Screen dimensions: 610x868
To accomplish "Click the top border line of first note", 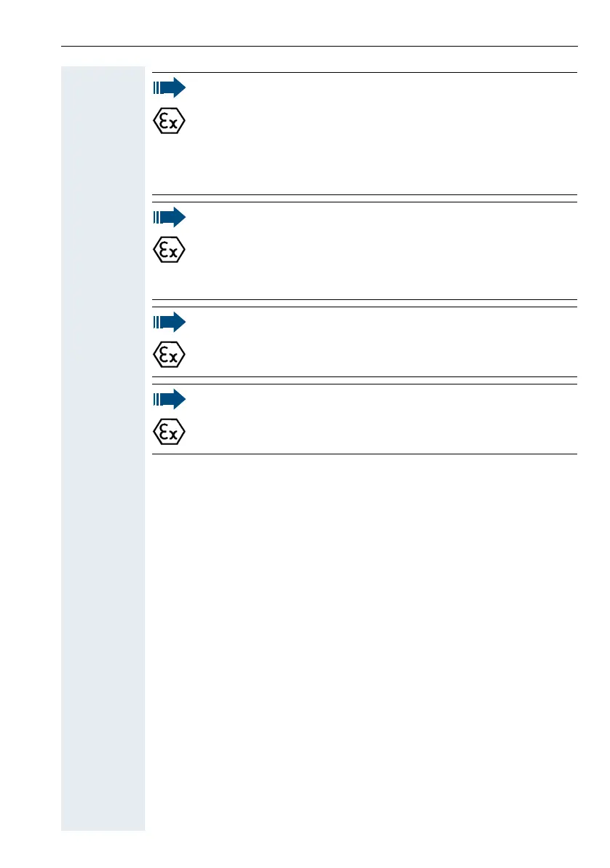I will [x=364, y=73].
